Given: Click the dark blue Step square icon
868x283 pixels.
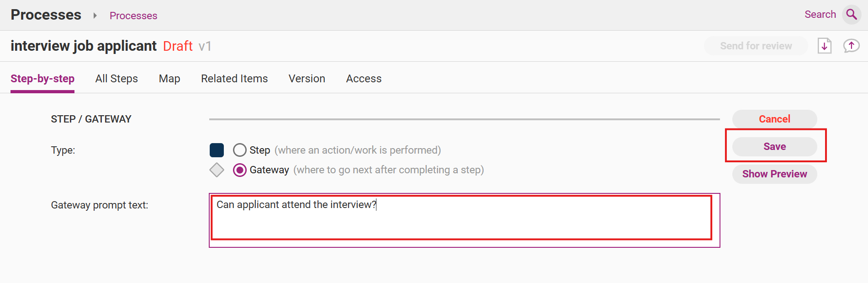Looking at the screenshot, I should point(217,150).
